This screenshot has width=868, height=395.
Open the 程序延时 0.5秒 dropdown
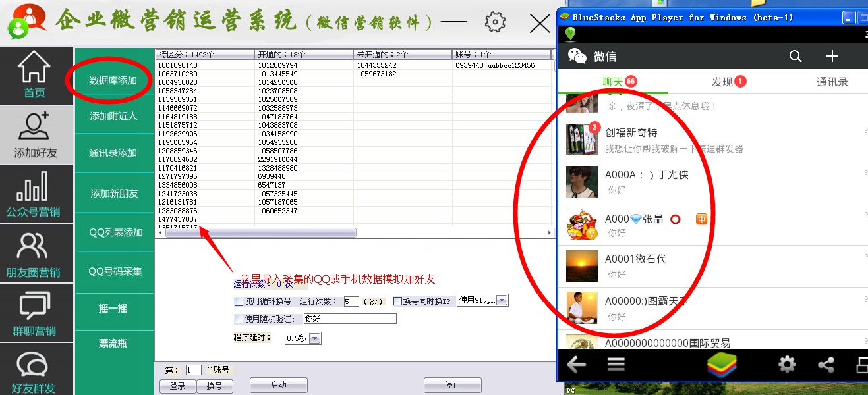click(x=314, y=338)
